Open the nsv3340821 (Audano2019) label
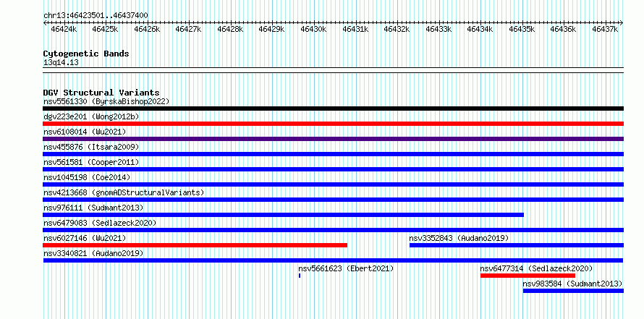Viewport: 644px width, 319px height. coord(93,253)
